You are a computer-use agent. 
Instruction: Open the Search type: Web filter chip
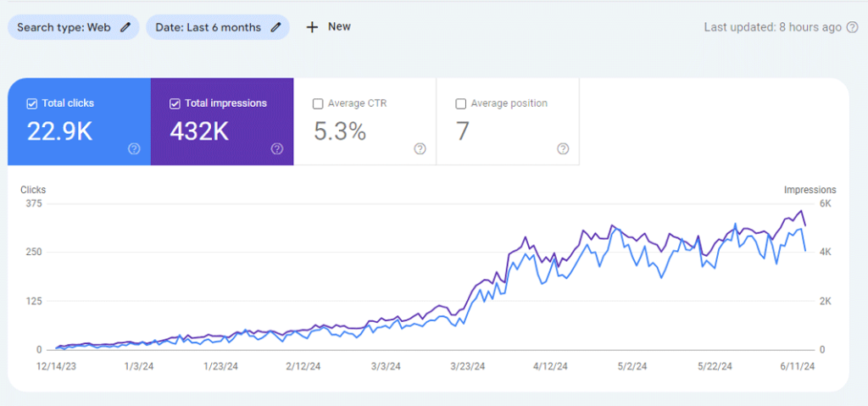pyautogui.click(x=74, y=27)
